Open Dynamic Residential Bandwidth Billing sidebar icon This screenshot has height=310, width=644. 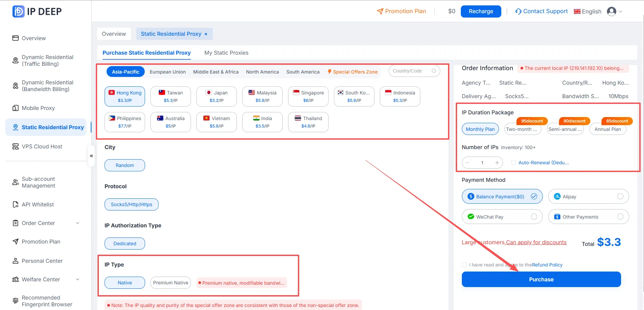(x=16, y=86)
